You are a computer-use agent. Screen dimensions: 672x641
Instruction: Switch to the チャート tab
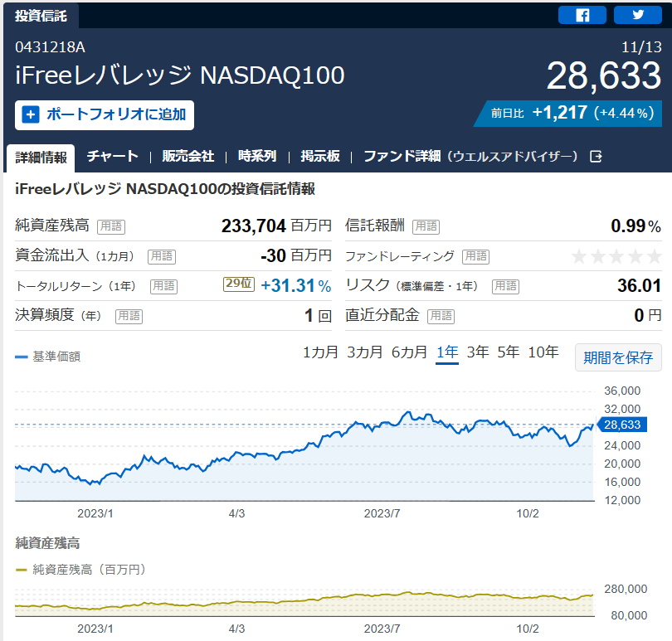click(113, 156)
